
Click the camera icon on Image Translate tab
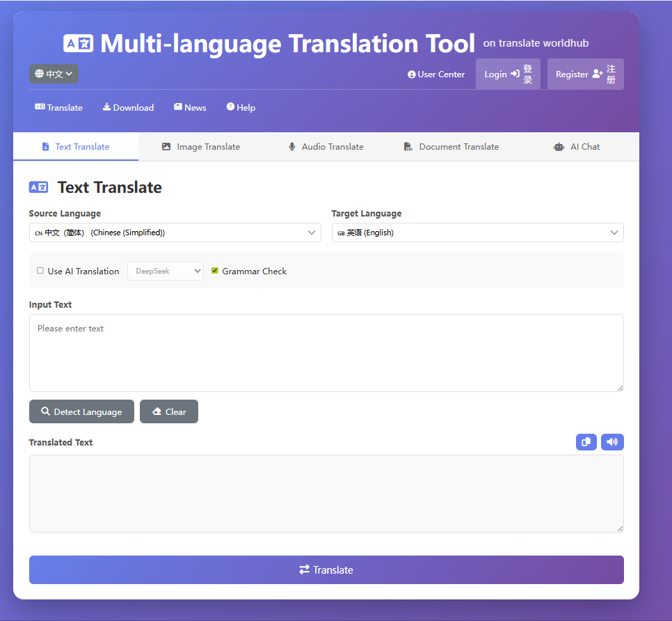click(x=166, y=146)
